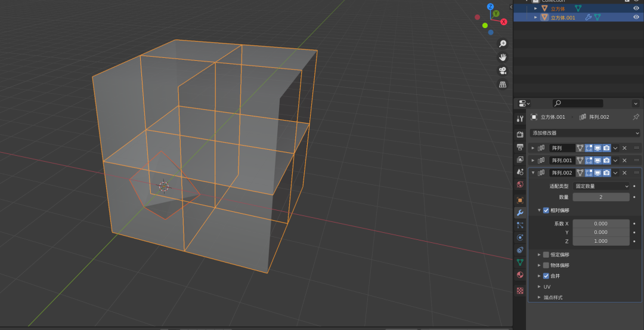The width and height of the screenshot is (644, 330).
Task: Click the blue Z axis on navigation gizmo
Action: tap(490, 7)
